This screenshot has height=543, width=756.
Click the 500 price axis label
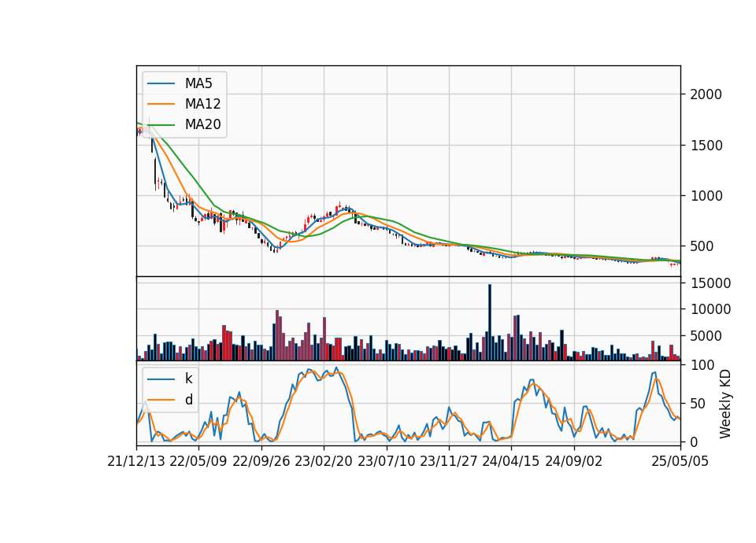click(702, 246)
